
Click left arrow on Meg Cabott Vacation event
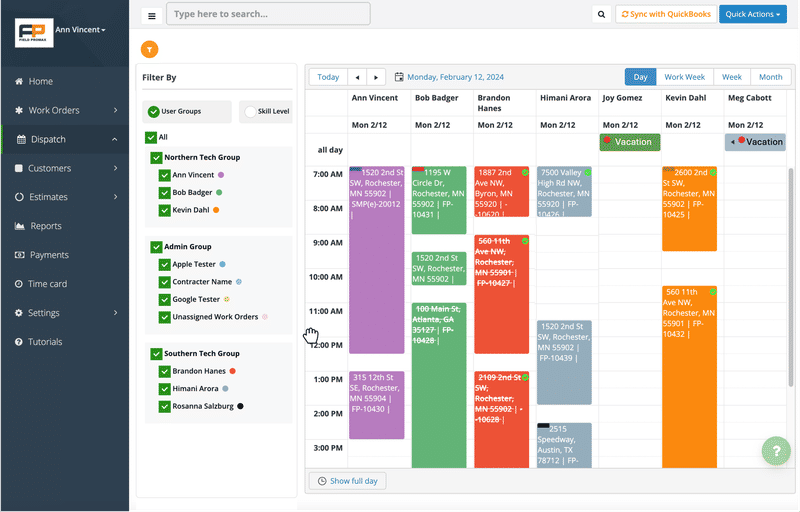733,142
